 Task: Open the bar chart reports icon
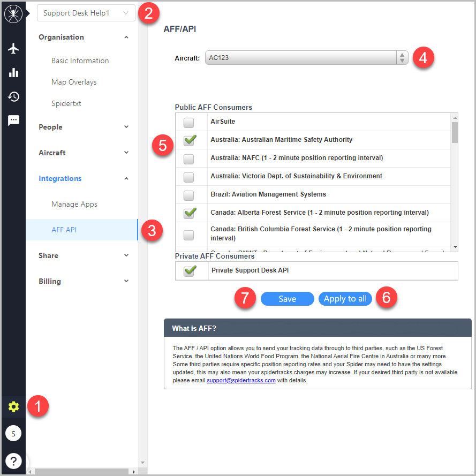pos(14,73)
